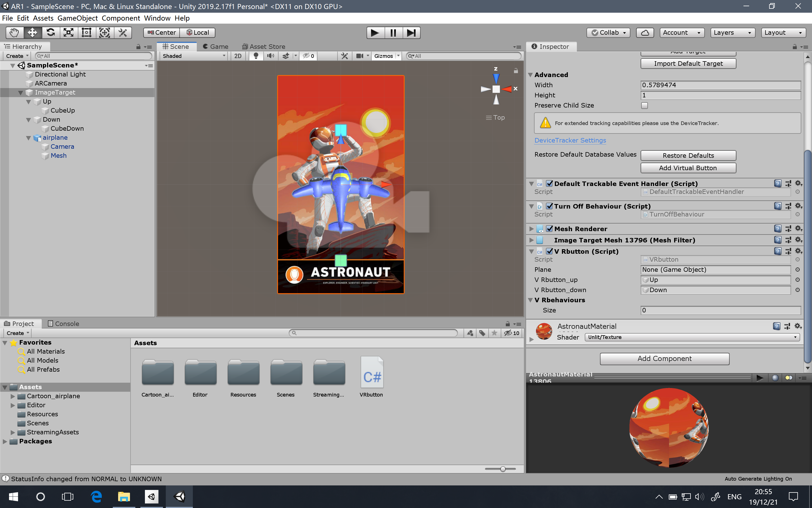
Task: Disable Default Trackable Event Handler script
Action: pos(549,183)
